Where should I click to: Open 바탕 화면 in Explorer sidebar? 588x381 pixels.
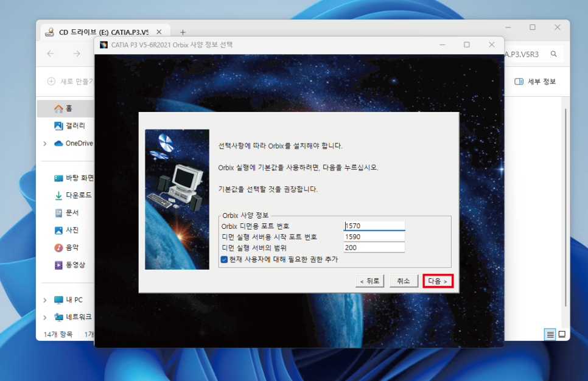click(74, 178)
